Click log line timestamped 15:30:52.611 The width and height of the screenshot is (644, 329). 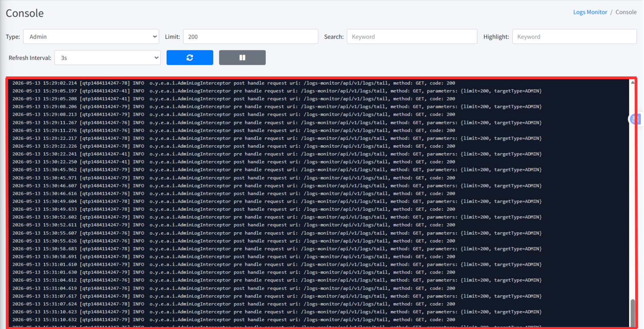tap(234, 225)
